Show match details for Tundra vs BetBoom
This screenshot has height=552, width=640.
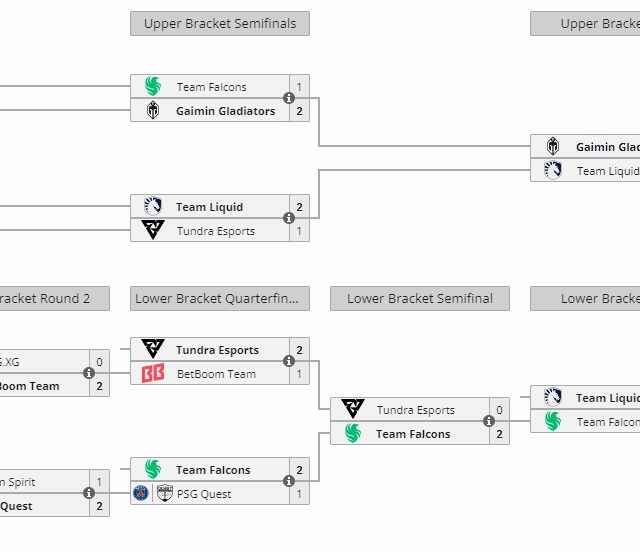click(x=289, y=362)
